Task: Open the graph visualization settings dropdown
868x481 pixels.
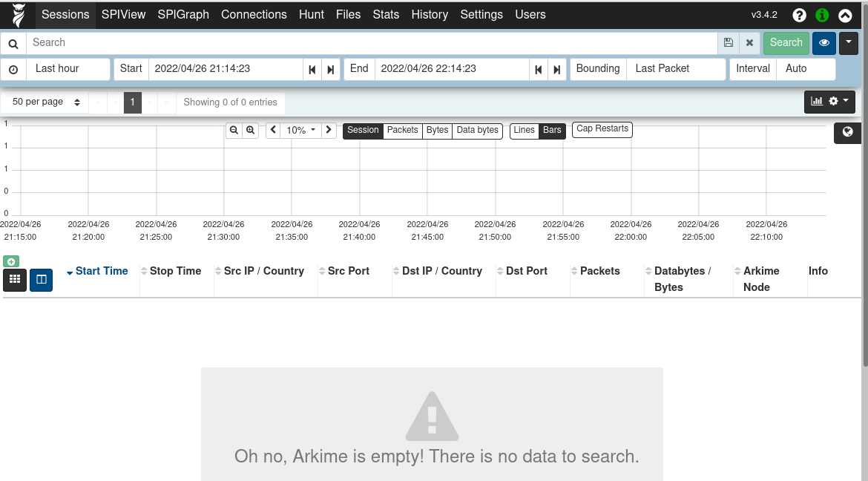Action: pos(829,102)
